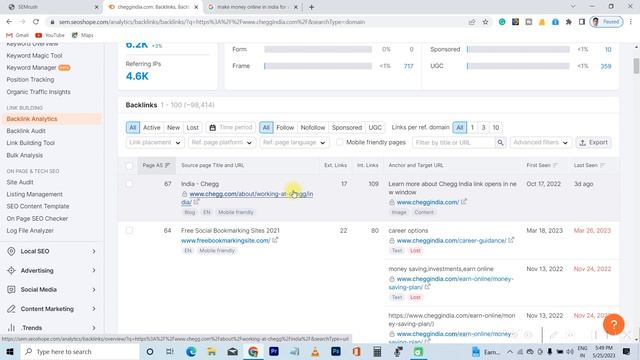640x360 pixels.
Task: Reload the page with the refresh icon
Action: click(x=36, y=22)
